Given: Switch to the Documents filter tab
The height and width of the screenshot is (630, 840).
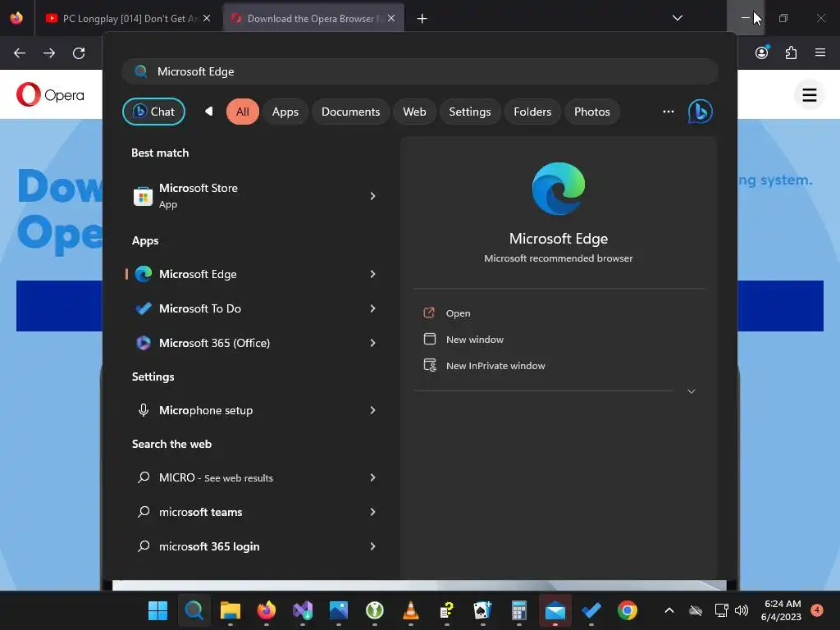Looking at the screenshot, I should pyautogui.click(x=350, y=112).
